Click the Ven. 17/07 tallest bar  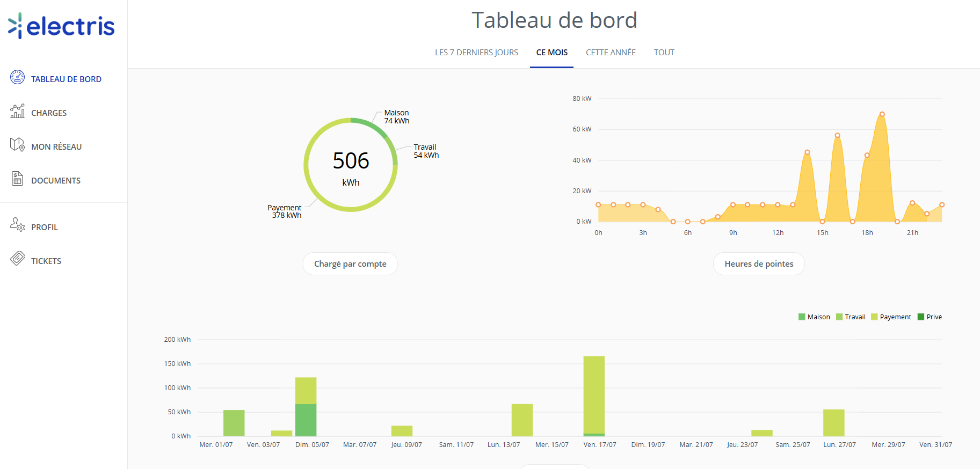[594, 394]
